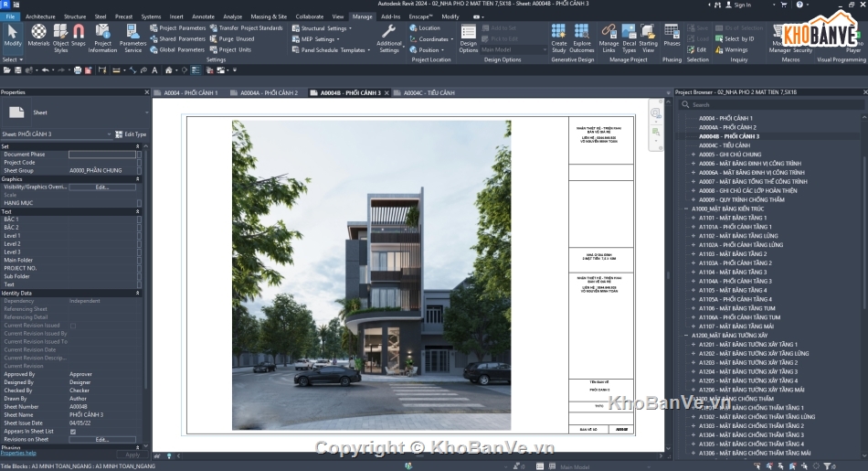Click Project Browser search field

[x=770, y=105]
